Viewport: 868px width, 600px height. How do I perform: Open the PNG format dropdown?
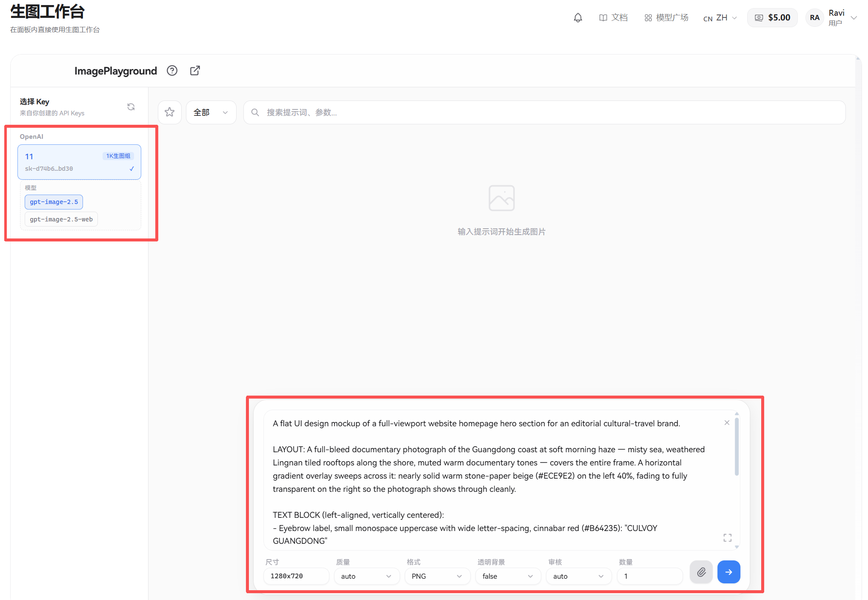437,576
